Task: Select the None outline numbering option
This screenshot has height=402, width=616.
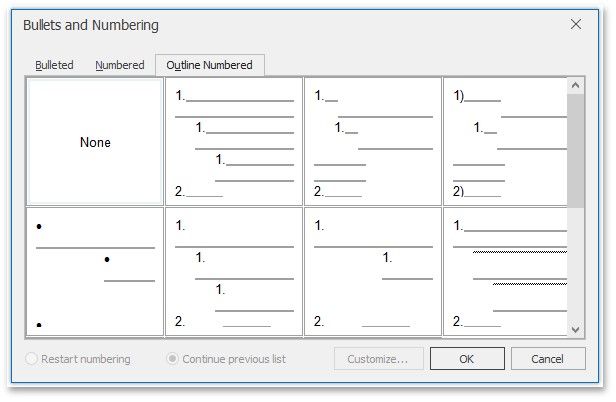Action: point(95,142)
